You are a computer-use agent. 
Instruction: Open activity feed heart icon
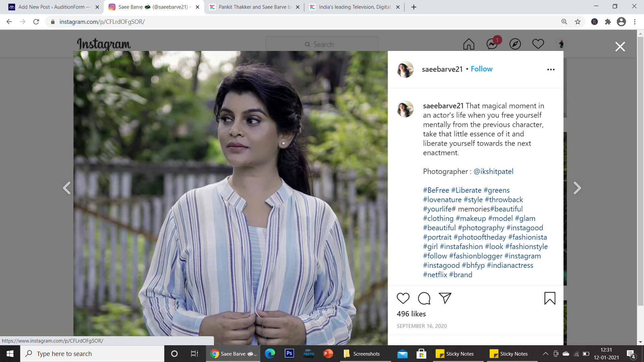pyautogui.click(x=538, y=44)
